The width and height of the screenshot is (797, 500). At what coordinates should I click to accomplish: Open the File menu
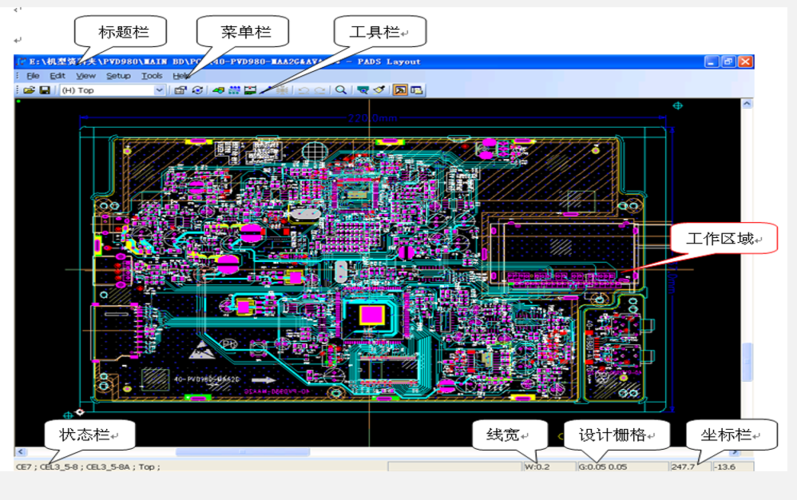point(33,76)
